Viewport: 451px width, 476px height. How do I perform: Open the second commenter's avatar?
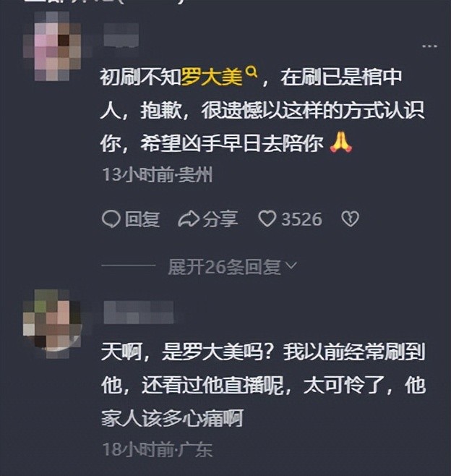click(x=53, y=323)
